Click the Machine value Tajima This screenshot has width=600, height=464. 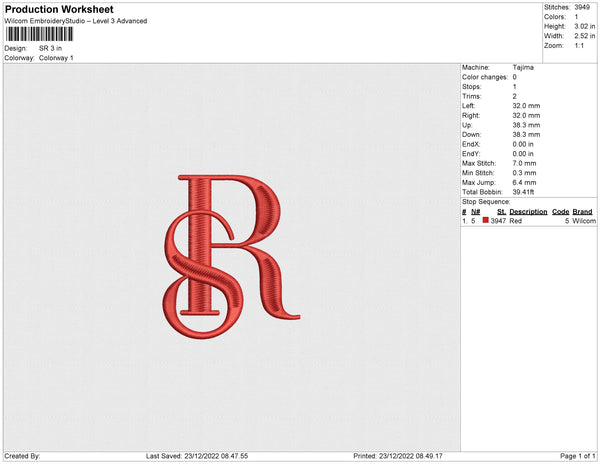click(522, 68)
